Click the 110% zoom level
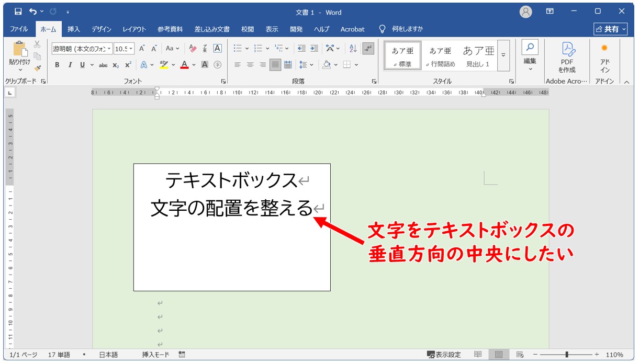This screenshot has width=639, height=364. pos(614,355)
